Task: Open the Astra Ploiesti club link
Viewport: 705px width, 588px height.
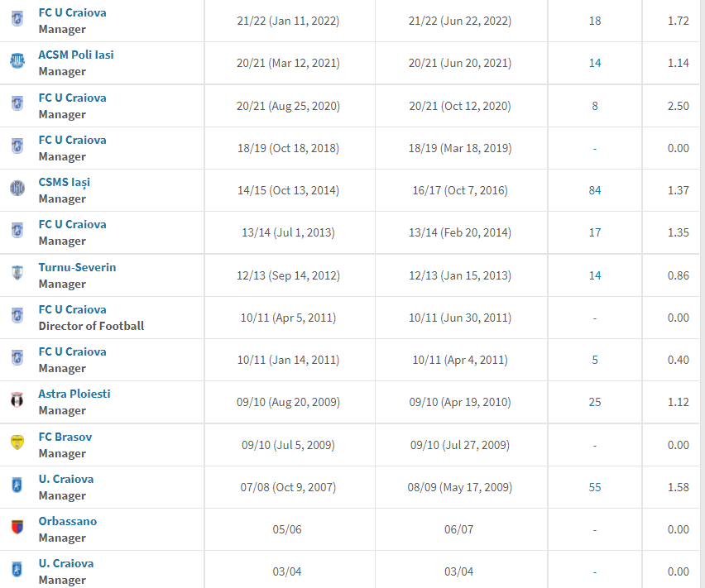Action: coord(74,394)
